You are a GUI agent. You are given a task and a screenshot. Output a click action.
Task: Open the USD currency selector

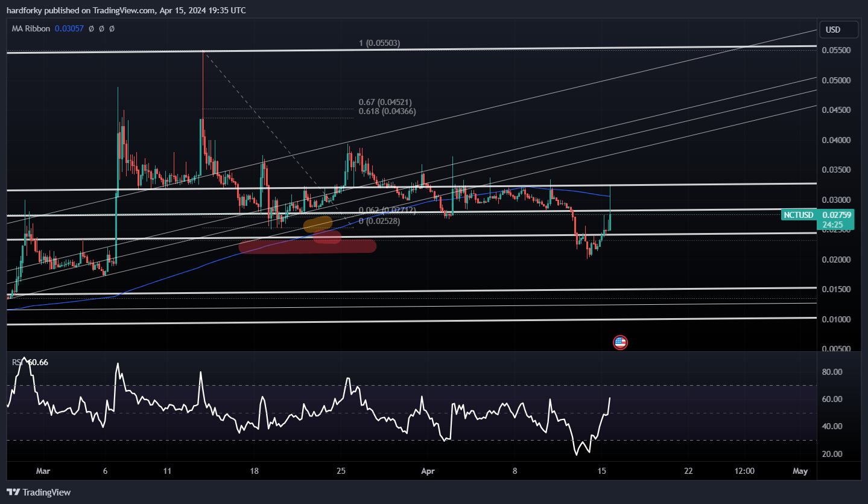click(x=838, y=30)
